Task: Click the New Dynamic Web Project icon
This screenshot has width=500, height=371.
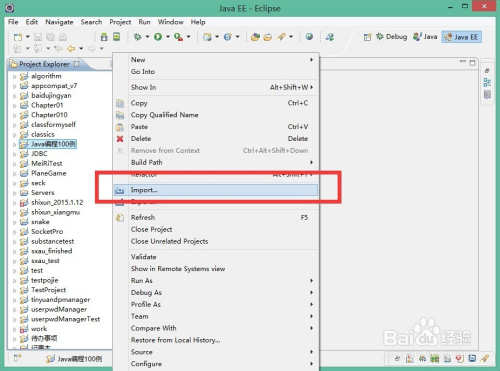Action: coord(207,37)
